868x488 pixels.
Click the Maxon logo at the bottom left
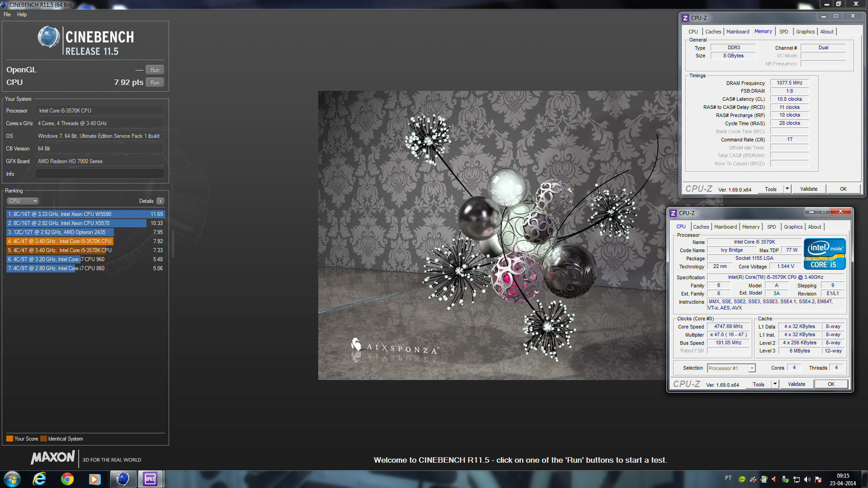52,458
